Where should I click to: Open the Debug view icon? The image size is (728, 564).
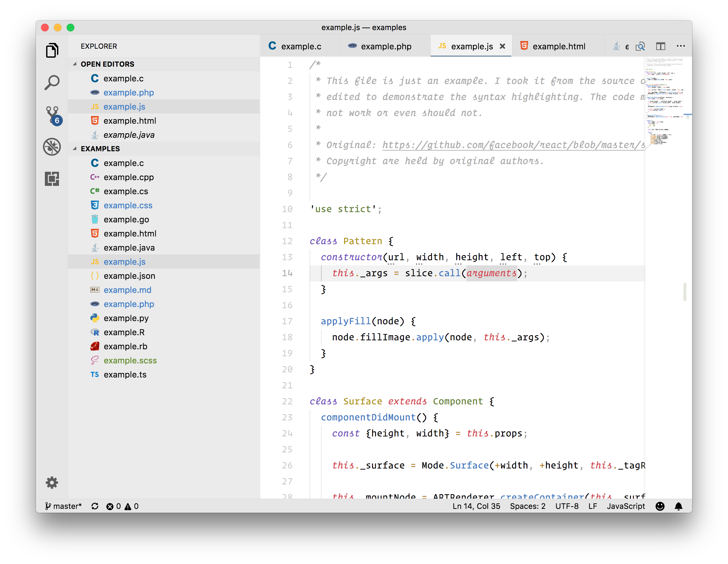coord(52,147)
